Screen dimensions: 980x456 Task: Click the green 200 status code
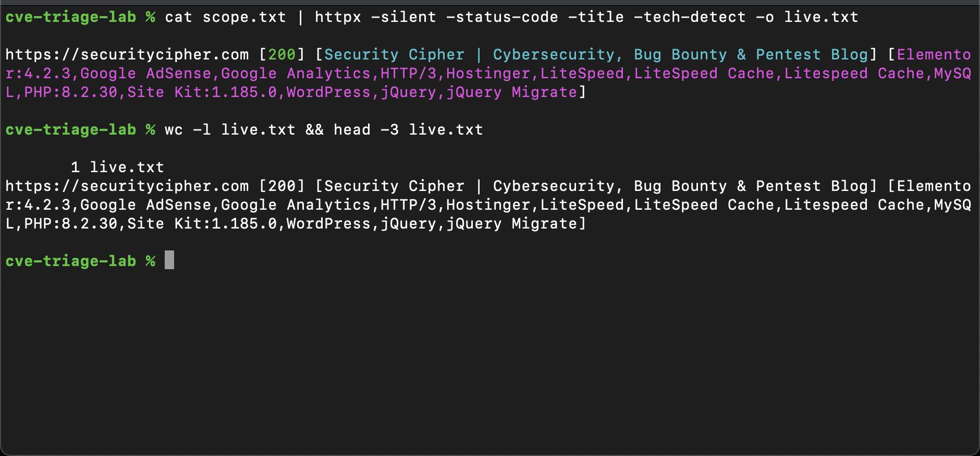pos(282,55)
